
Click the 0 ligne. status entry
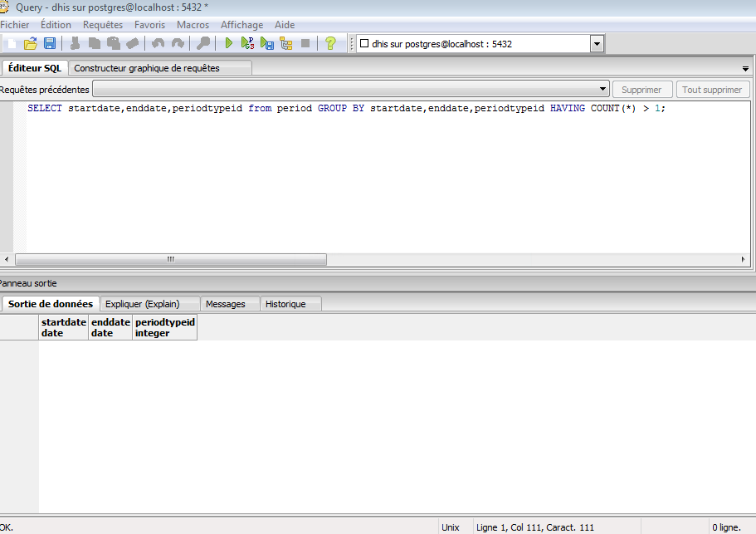coord(726,527)
